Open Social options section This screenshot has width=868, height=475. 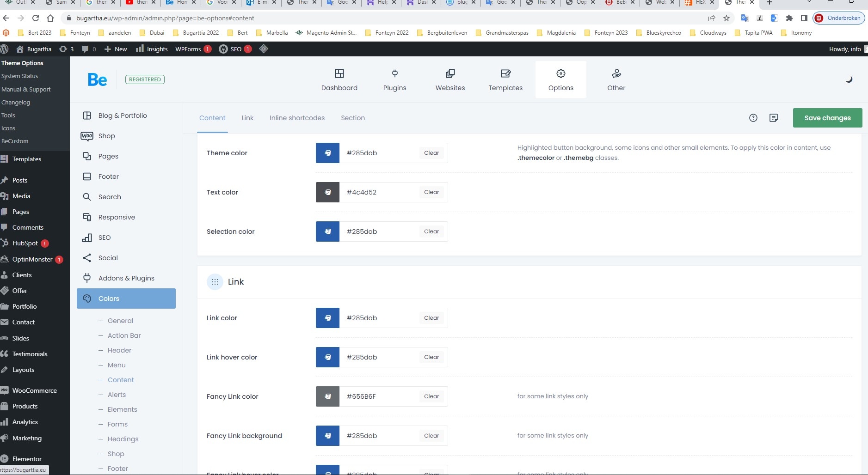(126, 258)
